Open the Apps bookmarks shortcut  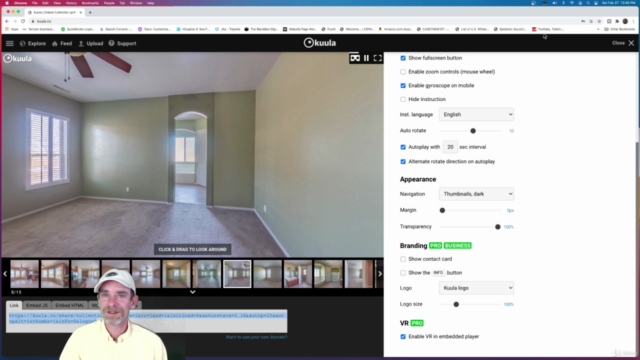pyautogui.click(x=12, y=29)
